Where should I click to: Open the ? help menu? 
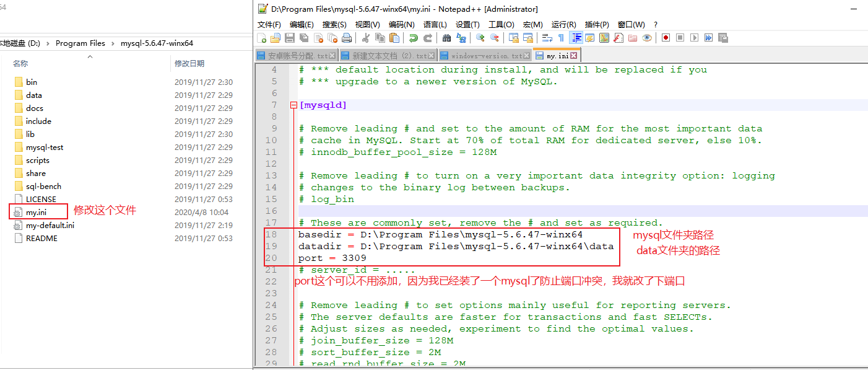tap(656, 24)
